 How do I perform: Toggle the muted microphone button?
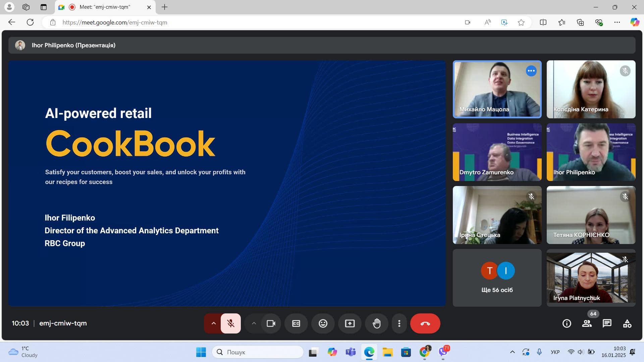(230, 323)
